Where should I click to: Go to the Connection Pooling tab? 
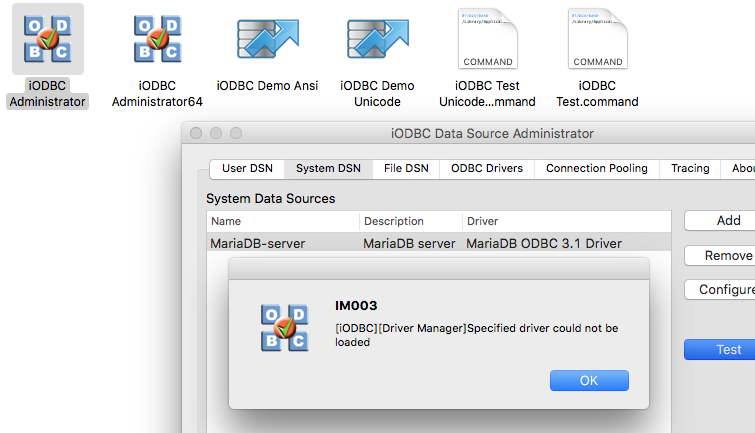coord(597,169)
